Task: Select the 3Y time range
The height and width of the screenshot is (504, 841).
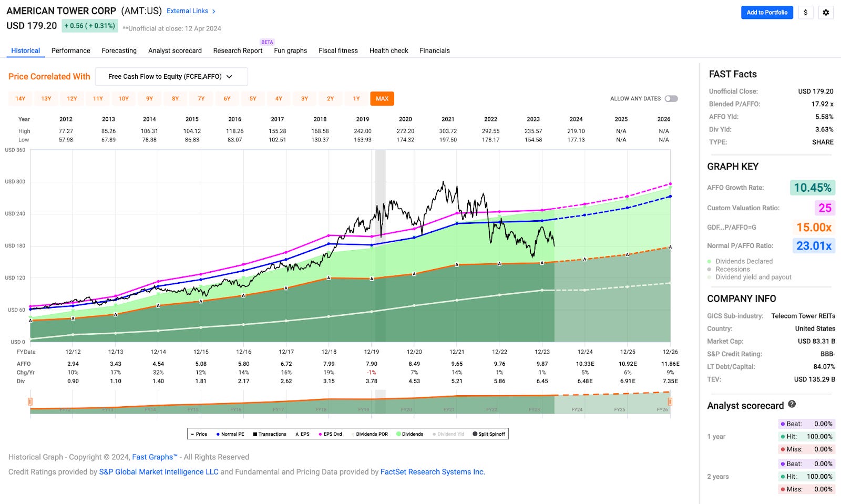Action: coord(304,99)
